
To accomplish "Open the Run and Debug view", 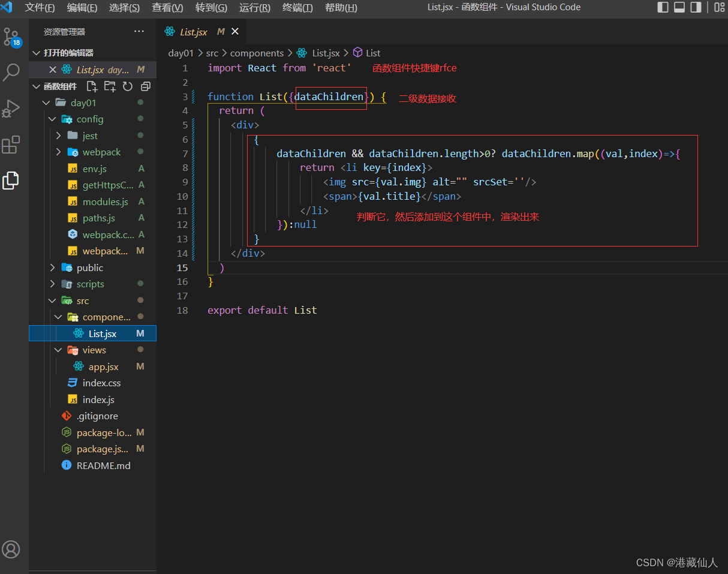I will (x=11, y=109).
